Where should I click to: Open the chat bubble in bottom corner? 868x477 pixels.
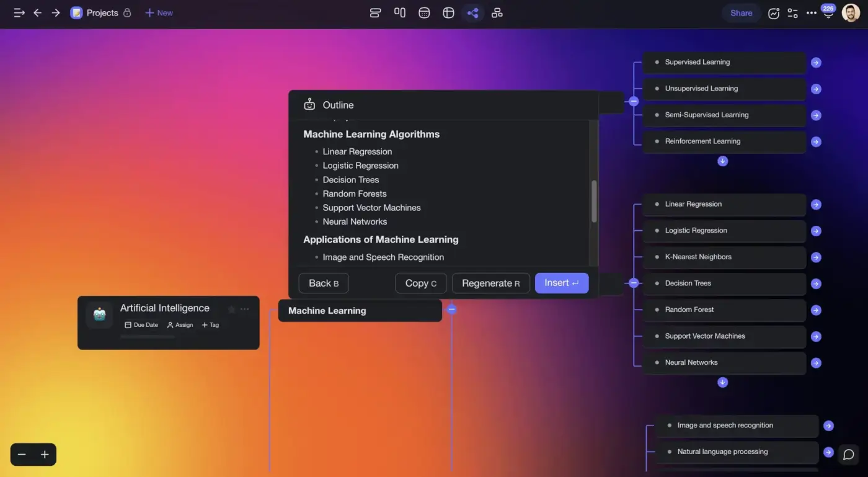(849, 454)
